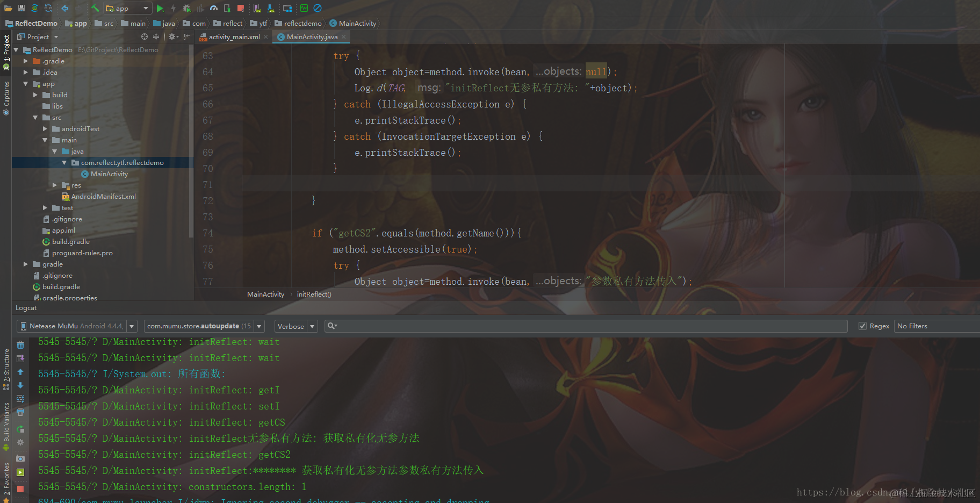
Task: Open the 1: Project side tab
Action: click(x=6, y=52)
